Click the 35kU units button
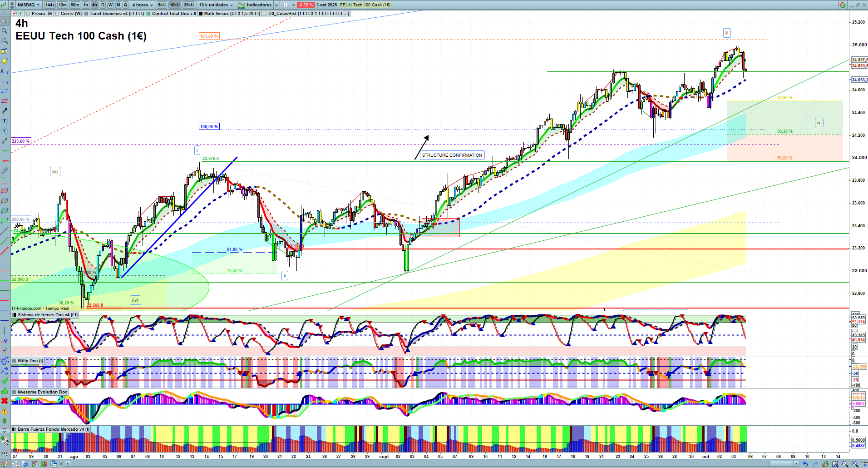868x468 pixels. point(189,5)
